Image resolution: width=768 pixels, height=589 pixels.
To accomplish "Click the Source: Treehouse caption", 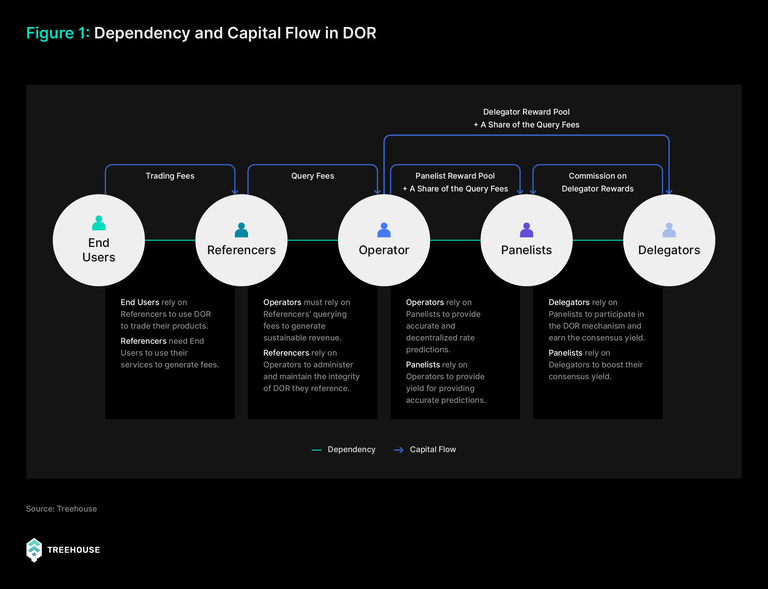I will [61, 509].
